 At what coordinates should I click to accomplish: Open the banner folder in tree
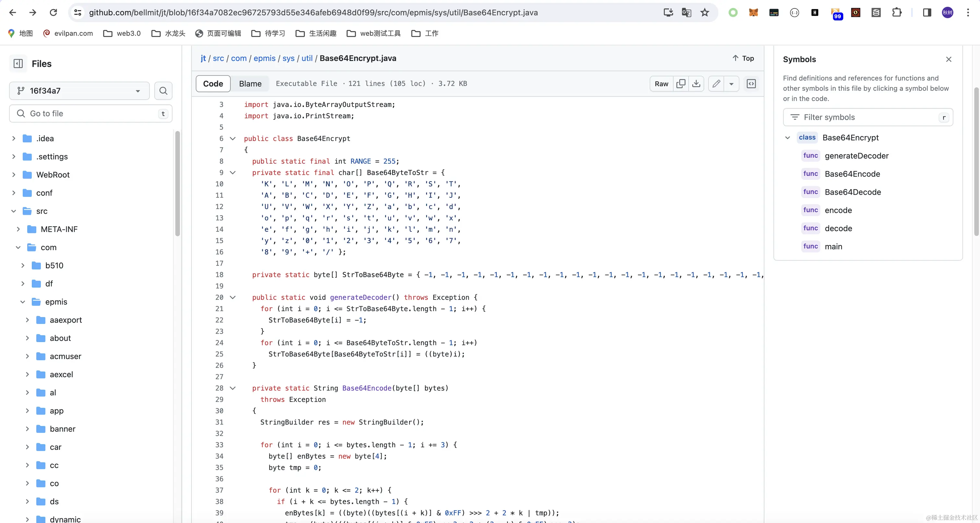pyautogui.click(x=63, y=429)
